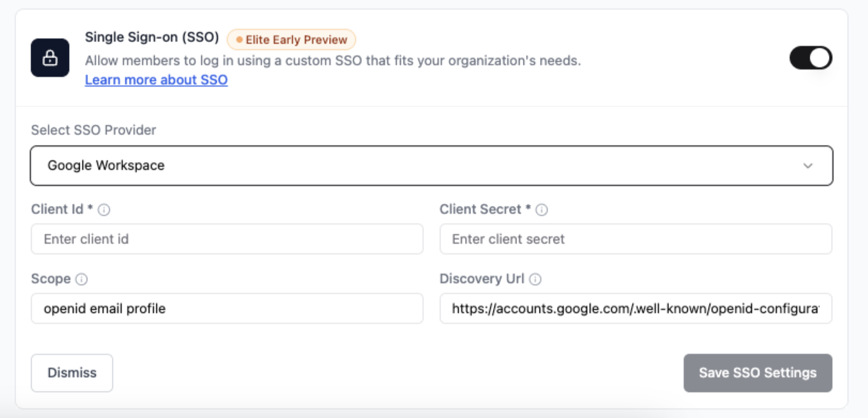
Task: Open Learn more about SSO link
Action: [x=156, y=80]
